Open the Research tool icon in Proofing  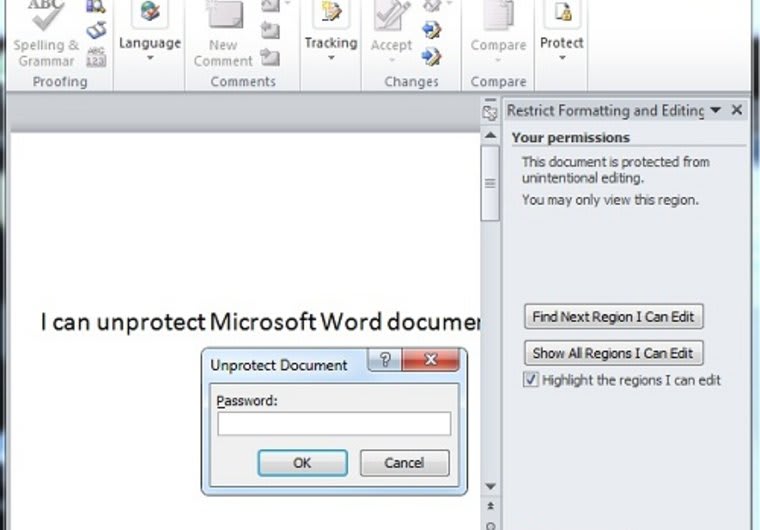click(x=96, y=6)
